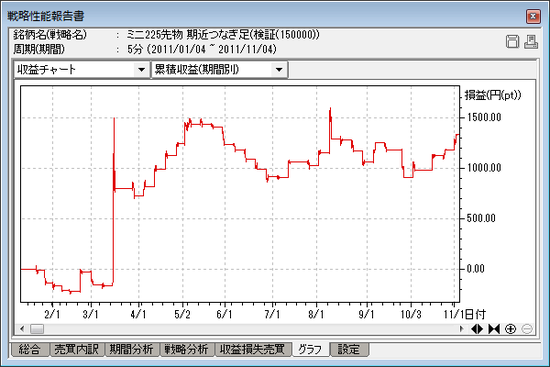Select the グラフ tab

click(310, 349)
